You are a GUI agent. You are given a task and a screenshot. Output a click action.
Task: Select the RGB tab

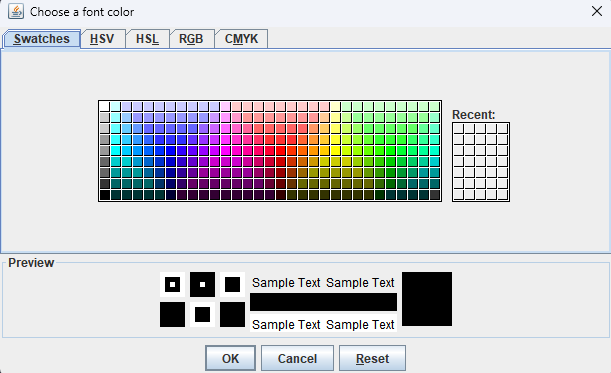point(191,39)
